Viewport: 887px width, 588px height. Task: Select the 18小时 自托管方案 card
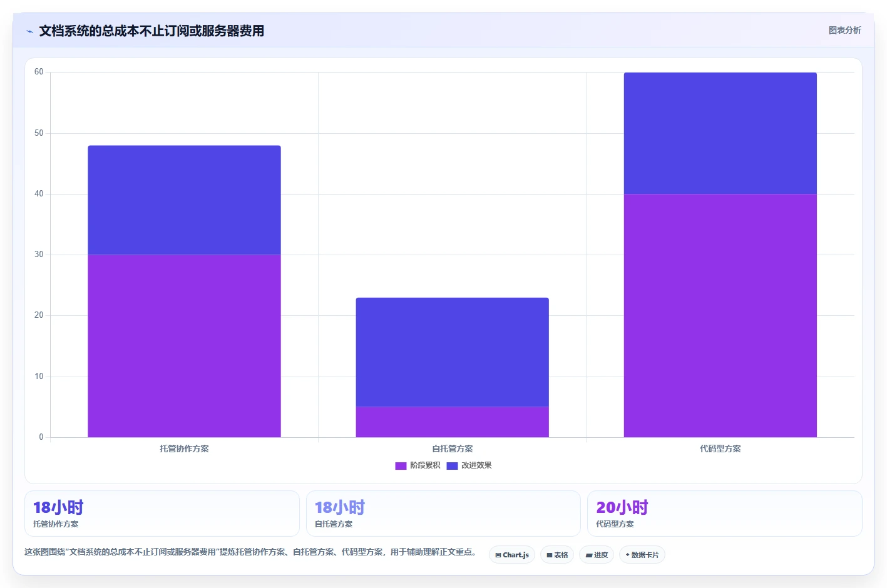[x=443, y=514]
